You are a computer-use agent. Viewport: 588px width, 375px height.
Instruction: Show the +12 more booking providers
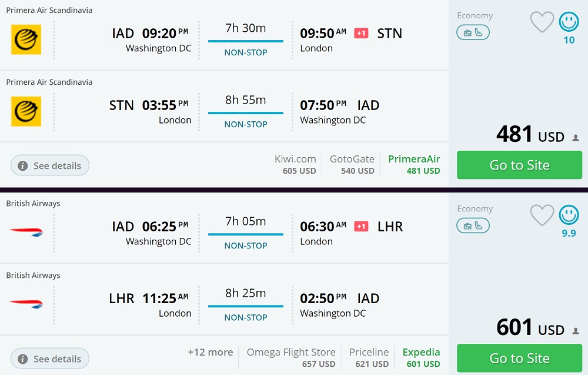click(x=210, y=352)
